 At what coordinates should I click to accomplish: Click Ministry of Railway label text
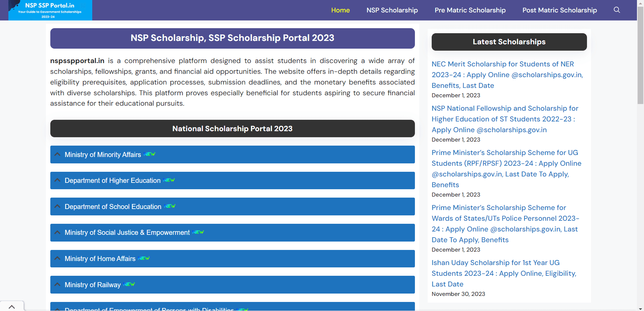pos(93,285)
